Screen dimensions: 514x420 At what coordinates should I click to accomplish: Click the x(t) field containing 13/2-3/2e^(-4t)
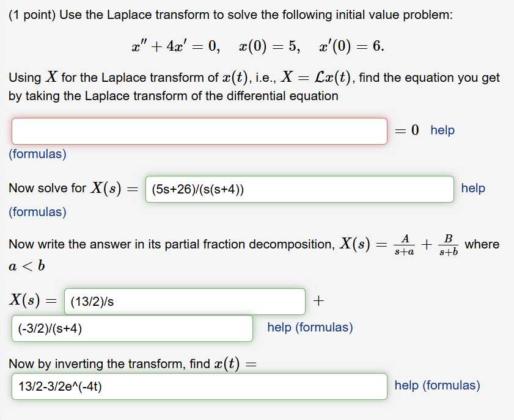[199, 386]
